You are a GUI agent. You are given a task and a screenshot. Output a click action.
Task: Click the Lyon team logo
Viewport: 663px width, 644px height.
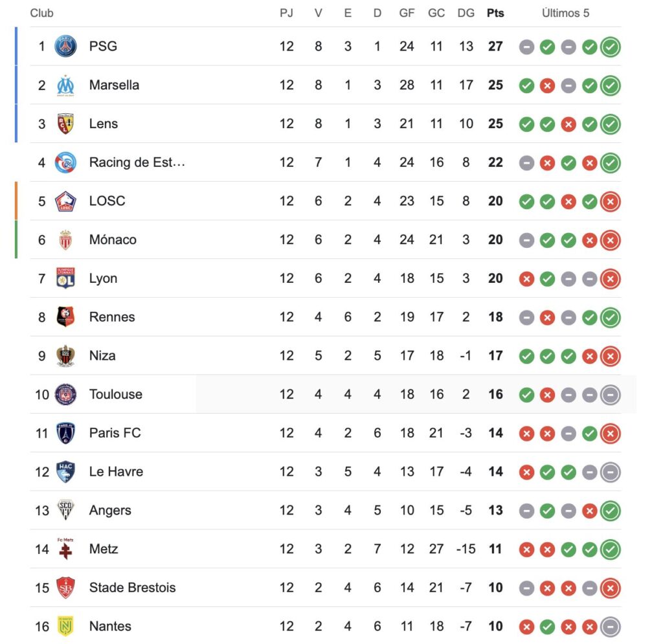click(65, 278)
